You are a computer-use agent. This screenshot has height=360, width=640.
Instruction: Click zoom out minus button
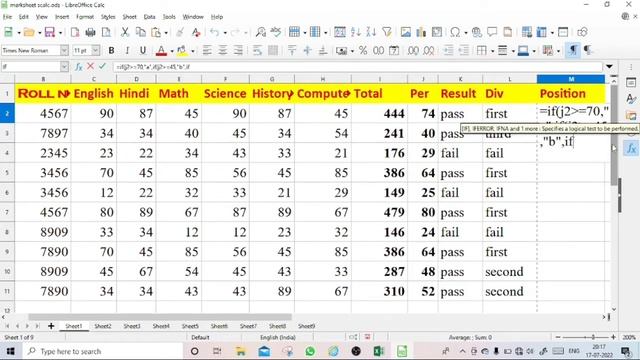pyautogui.click(x=558, y=337)
